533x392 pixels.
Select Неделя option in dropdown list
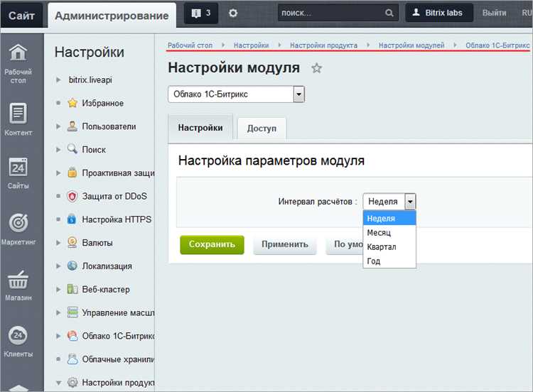[x=389, y=219]
